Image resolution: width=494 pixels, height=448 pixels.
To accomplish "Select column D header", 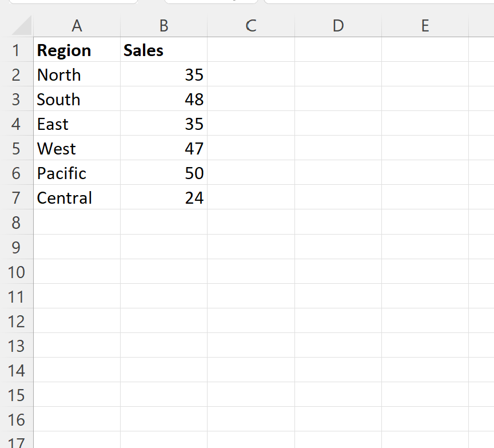I will (x=338, y=25).
